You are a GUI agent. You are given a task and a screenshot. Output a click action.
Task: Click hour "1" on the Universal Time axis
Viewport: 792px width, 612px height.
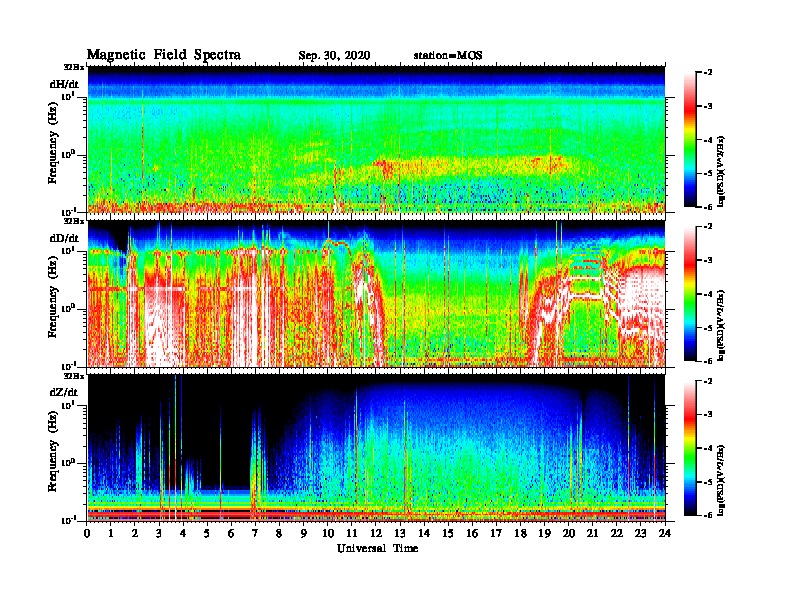pyautogui.click(x=111, y=533)
